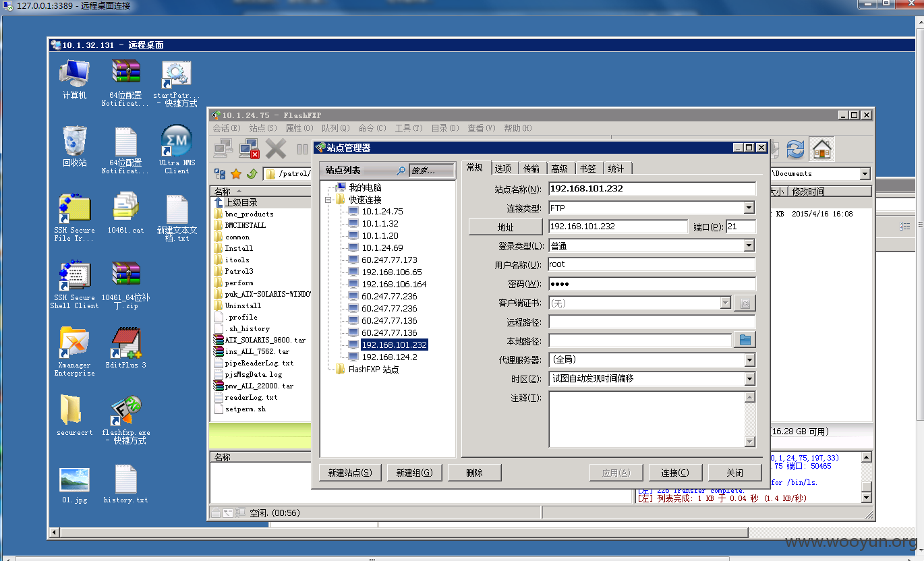Viewport: 924px width, 561px height.
Task: Open 新建文本文档.txt desktop file
Action: point(177,218)
